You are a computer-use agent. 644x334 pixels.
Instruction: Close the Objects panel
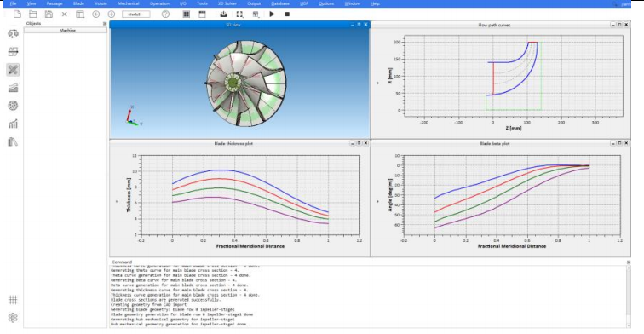104,24
